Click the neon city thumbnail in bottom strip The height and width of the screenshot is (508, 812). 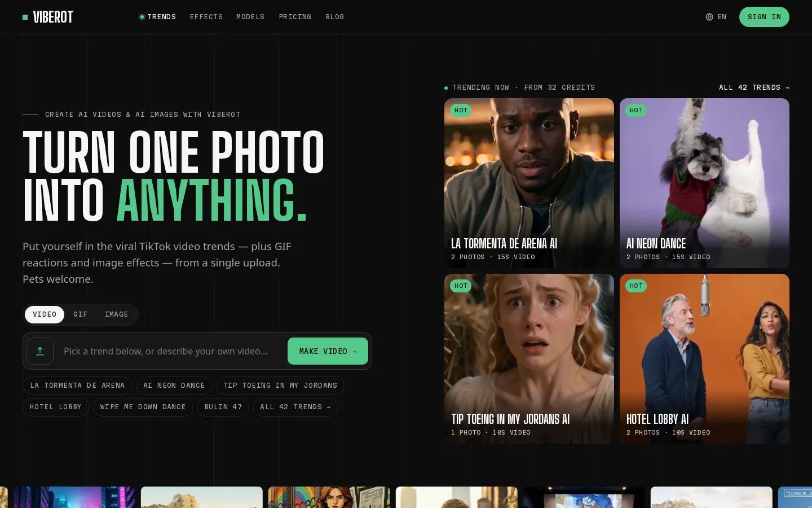click(x=74, y=497)
